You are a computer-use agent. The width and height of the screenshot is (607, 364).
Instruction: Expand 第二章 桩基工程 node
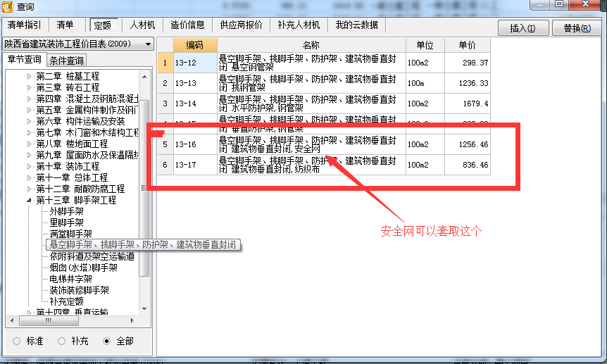[29, 76]
